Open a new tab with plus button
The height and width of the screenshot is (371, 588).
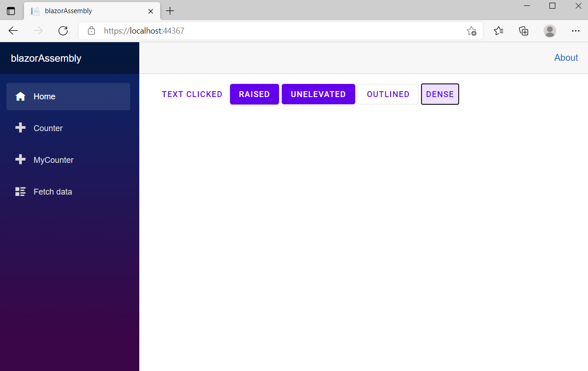click(x=170, y=11)
